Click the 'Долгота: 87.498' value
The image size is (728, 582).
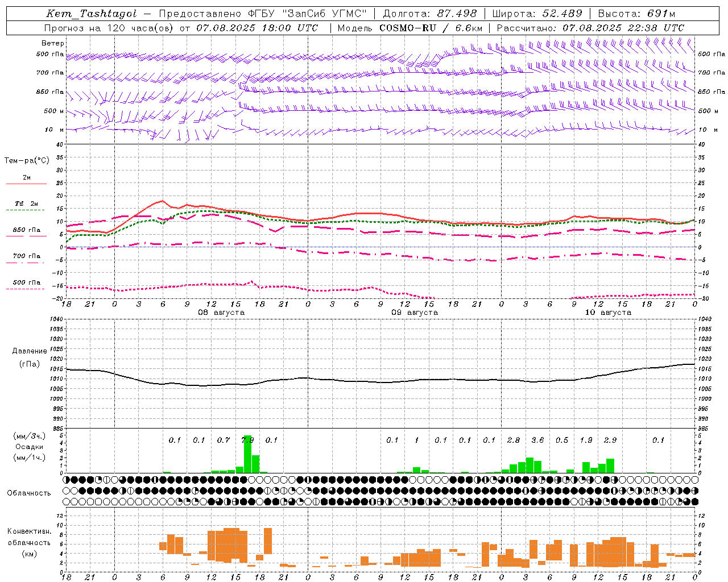pos(430,14)
